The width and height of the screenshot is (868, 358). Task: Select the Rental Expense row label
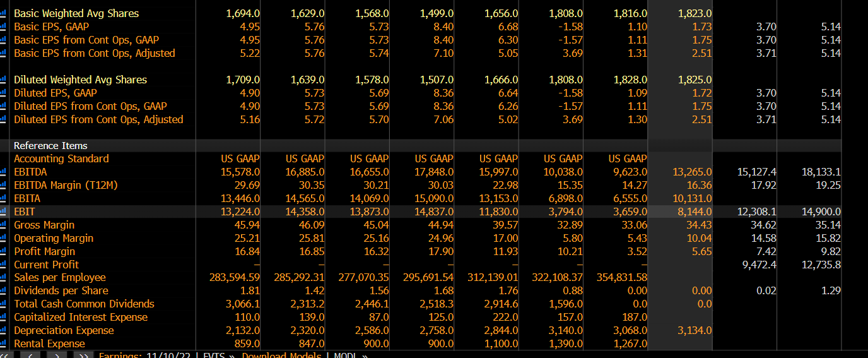pyautogui.click(x=49, y=343)
